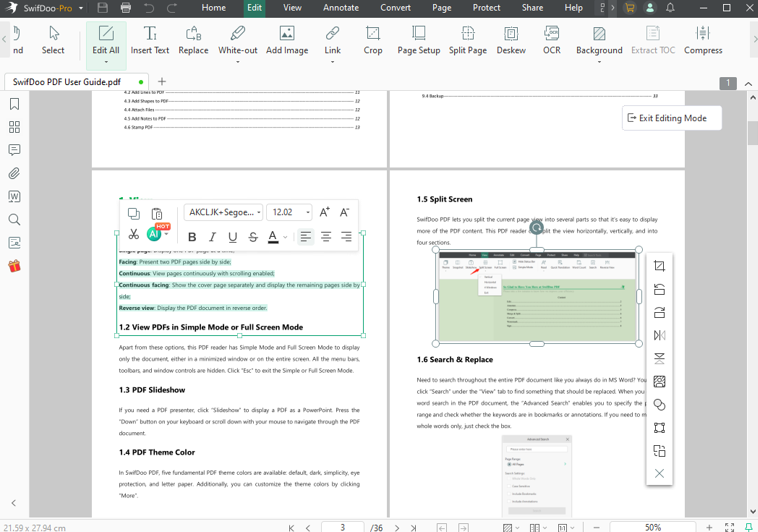Image resolution: width=758 pixels, height=532 pixels.
Task: Go to next page in status bar
Action: tap(397, 528)
